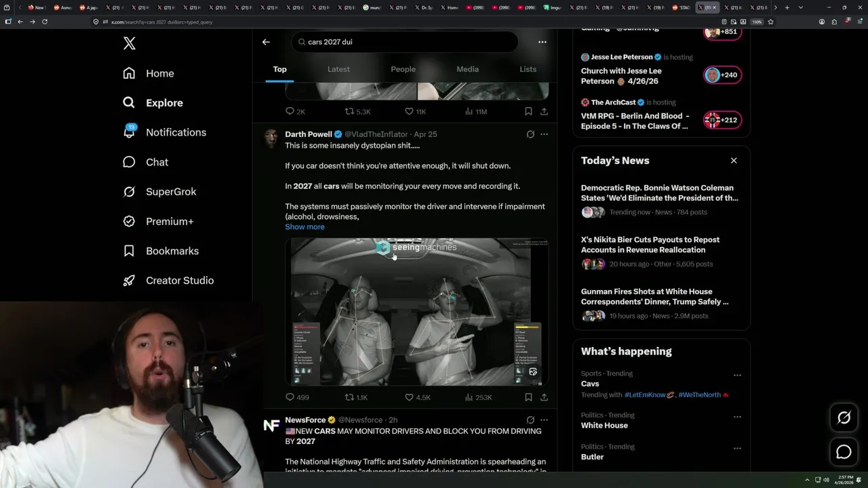Switch to the People tab

coord(403,69)
